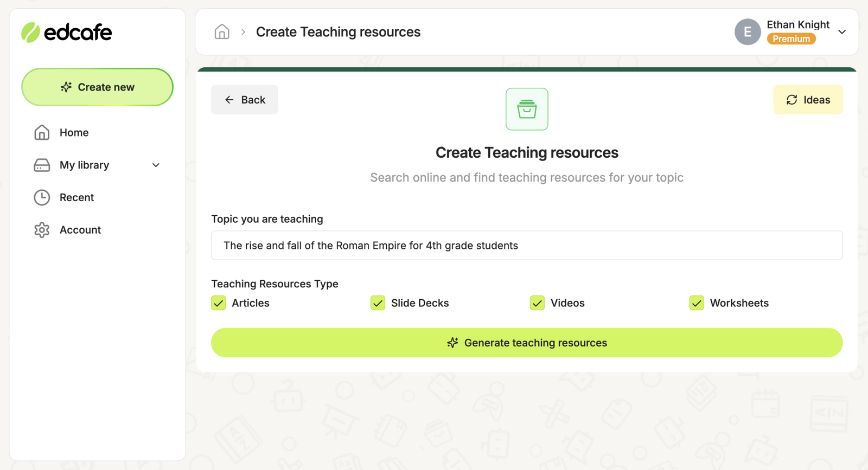Click the Account gear icon

(x=42, y=230)
